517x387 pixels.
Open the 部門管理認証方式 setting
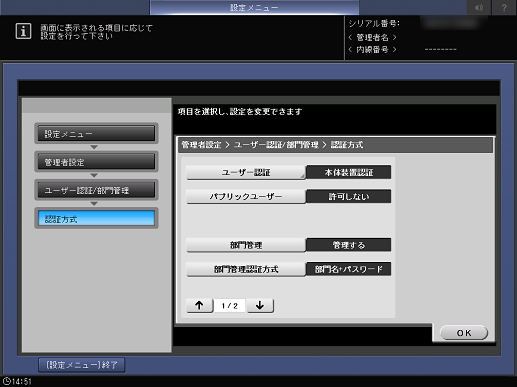point(246,269)
